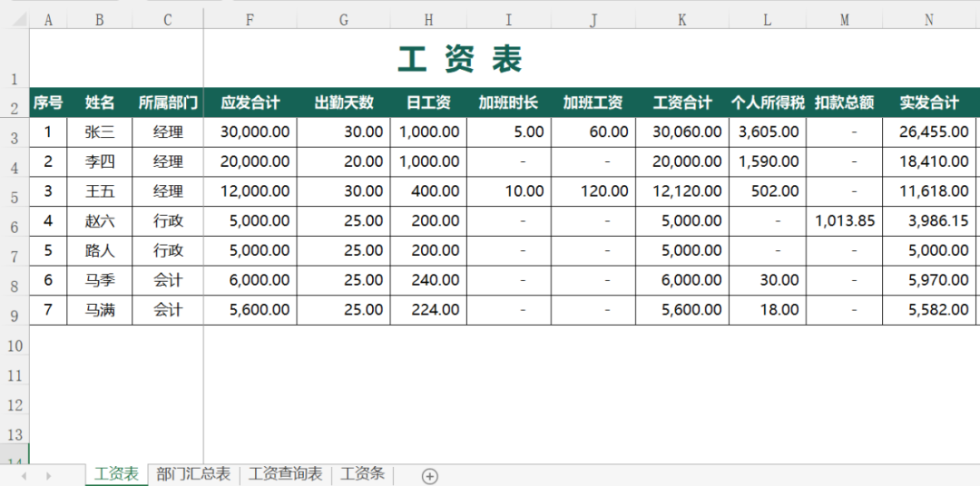Select 赵六's department cell 行政

tap(168, 220)
